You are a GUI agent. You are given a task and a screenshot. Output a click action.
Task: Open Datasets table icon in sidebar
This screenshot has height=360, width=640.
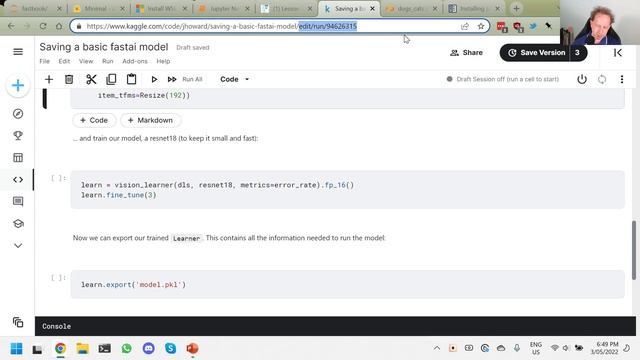pos(18,158)
